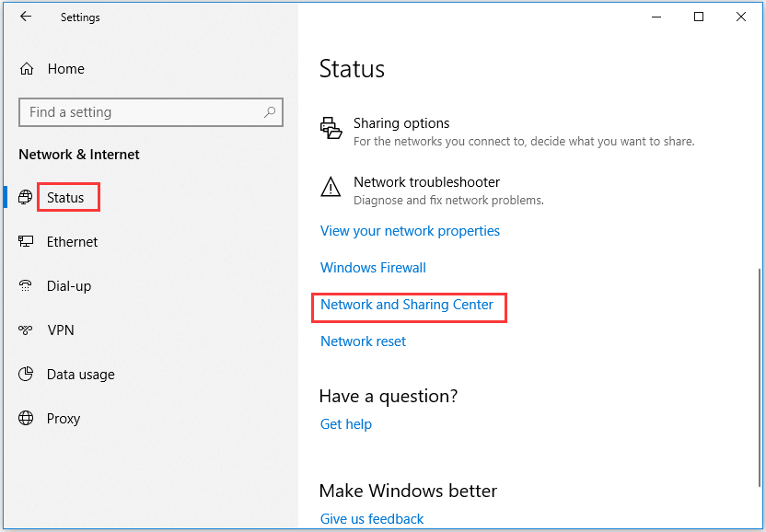Screen dimensions: 766x532
Task: Select Status in the sidebar
Action: [65, 198]
